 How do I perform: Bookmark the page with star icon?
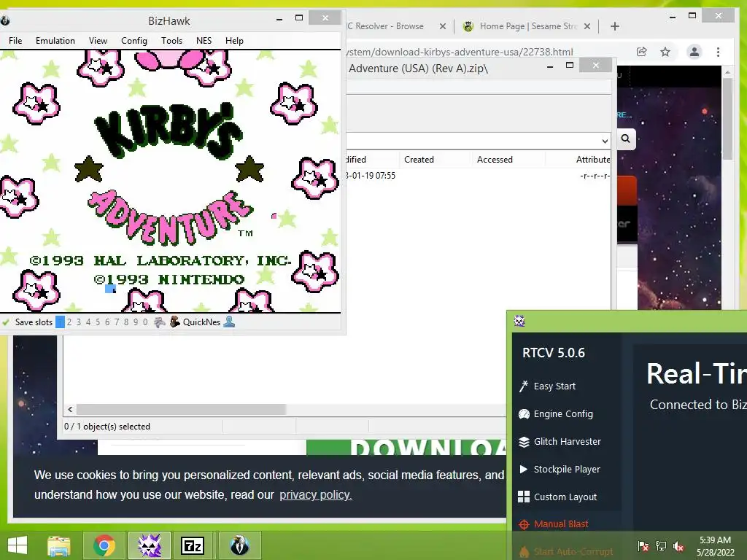665,52
